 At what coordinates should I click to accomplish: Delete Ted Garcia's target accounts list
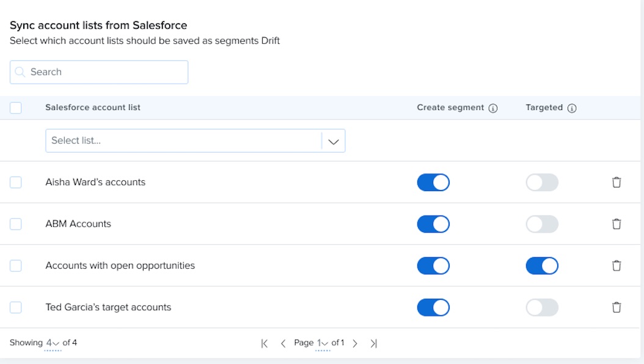click(617, 307)
